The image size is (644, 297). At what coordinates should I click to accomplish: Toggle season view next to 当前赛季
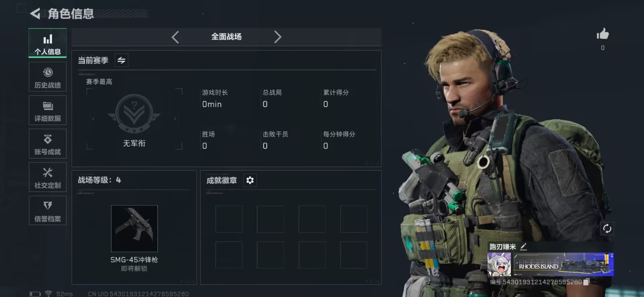(x=121, y=60)
